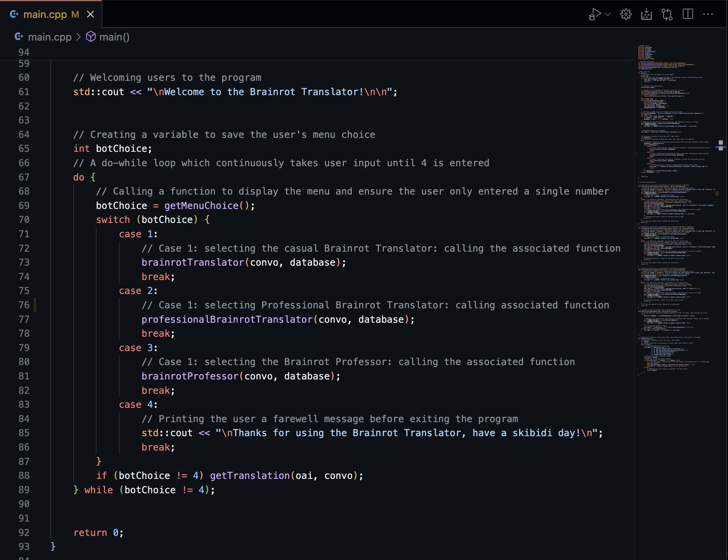728x560 pixels.
Task: Click the install/download tray icon
Action: [646, 14]
